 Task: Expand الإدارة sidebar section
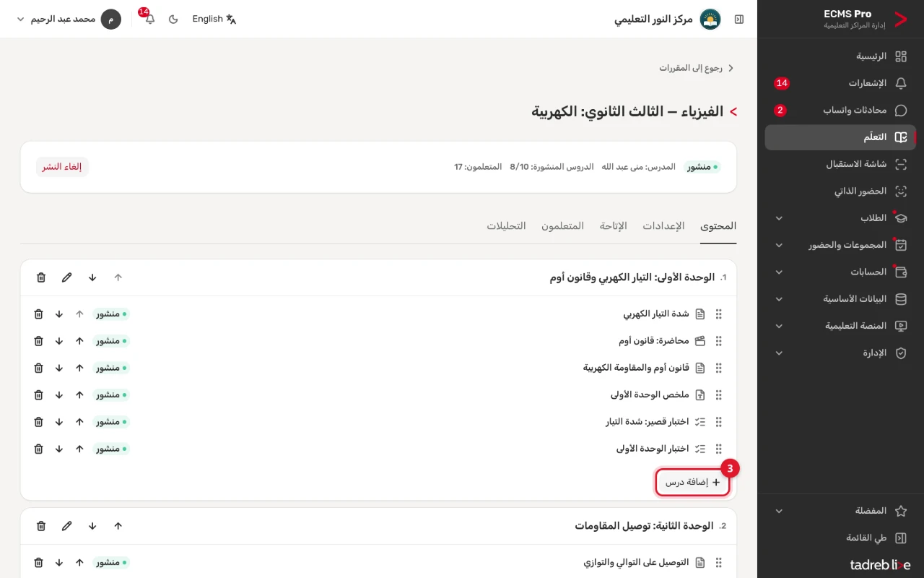840,353
